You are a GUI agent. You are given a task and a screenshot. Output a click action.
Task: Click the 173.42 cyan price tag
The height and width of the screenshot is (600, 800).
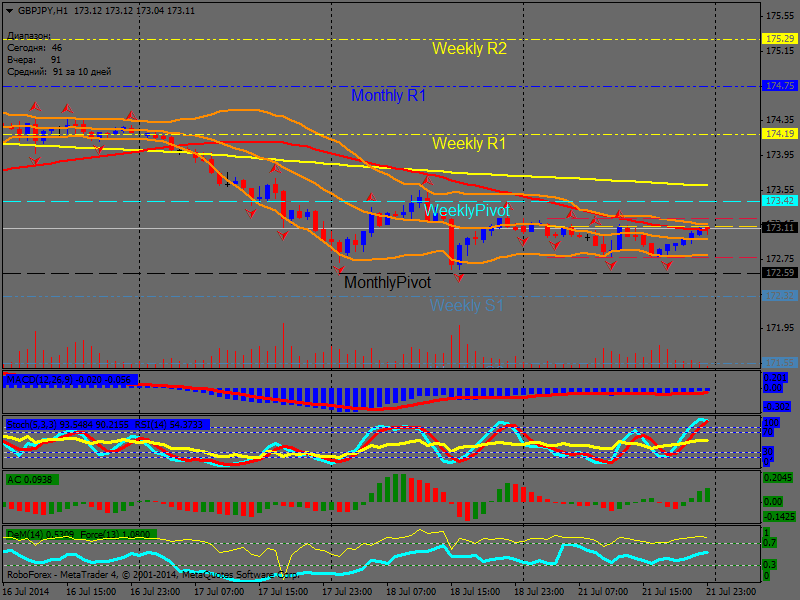(779, 201)
